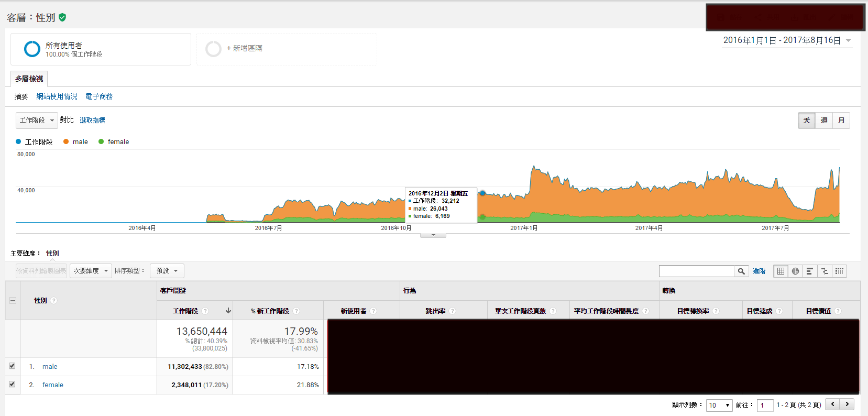Expand the 次要維度 secondary dimension dropdown
868x416 pixels.
(91, 271)
